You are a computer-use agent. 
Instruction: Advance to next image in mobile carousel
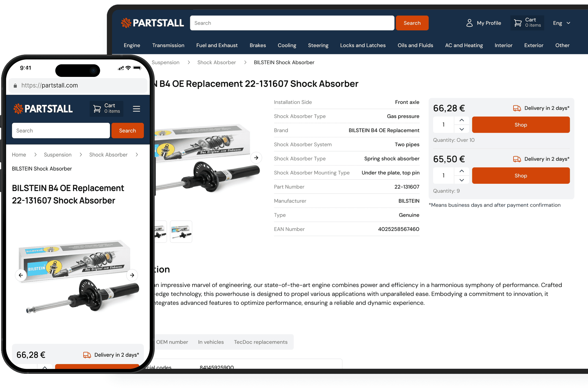pos(132,275)
